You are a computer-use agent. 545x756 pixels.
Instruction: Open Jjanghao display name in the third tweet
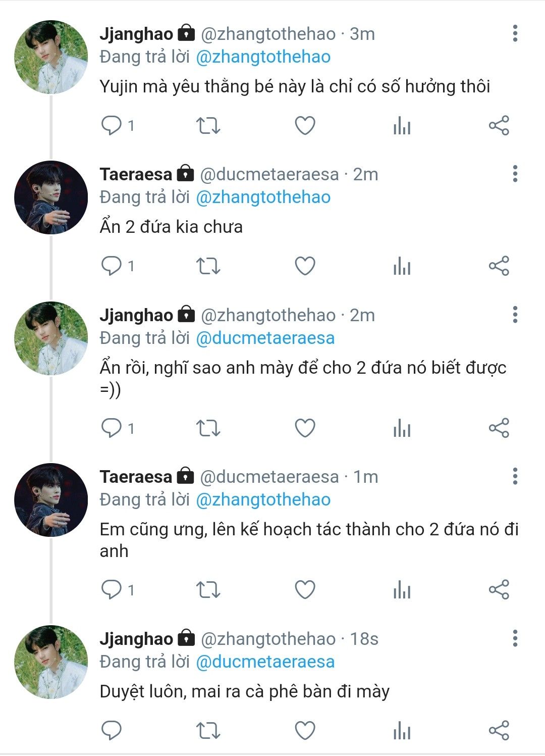[x=136, y=315]
